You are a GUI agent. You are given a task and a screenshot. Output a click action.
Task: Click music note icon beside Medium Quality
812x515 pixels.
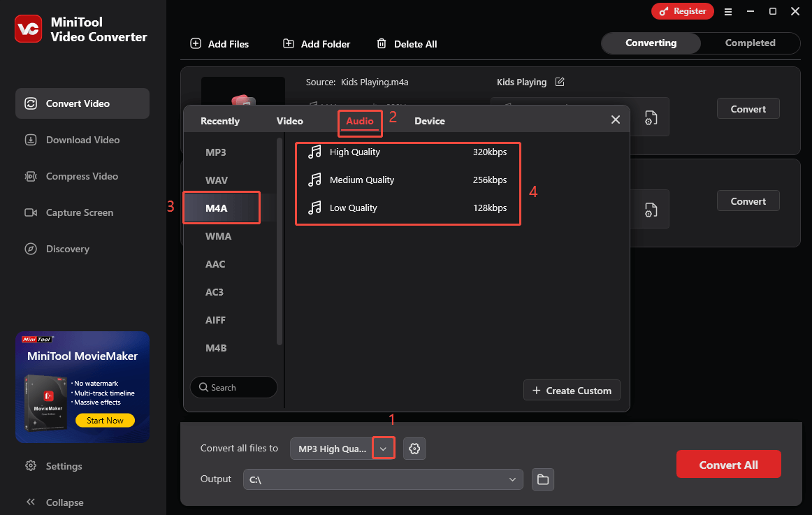[x=314, y=180]
